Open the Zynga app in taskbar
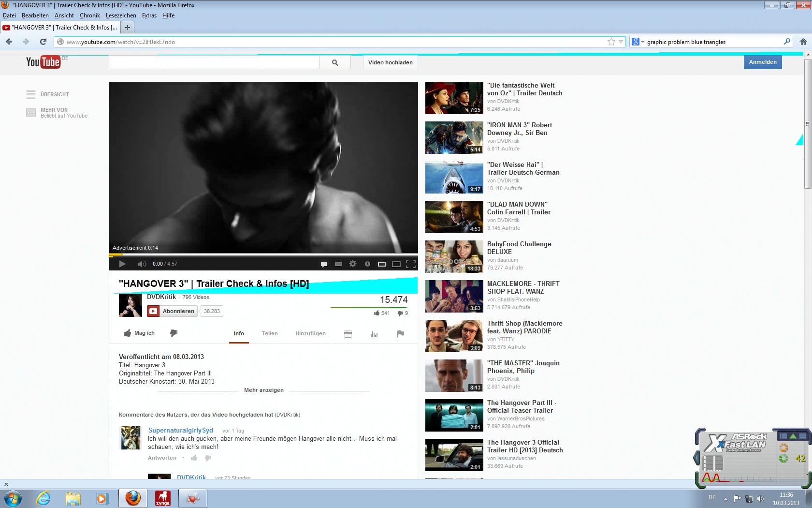 click(163, 498)
